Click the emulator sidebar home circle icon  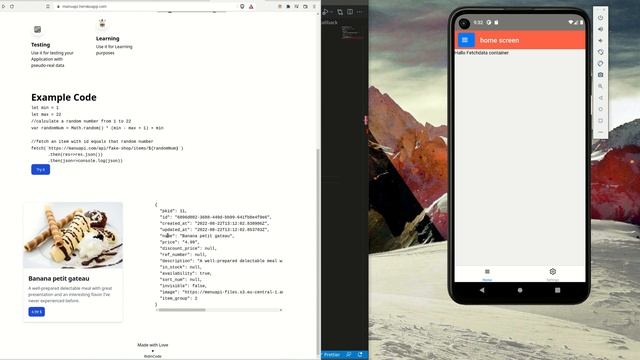pyautogui.click(x=600, y=109)
